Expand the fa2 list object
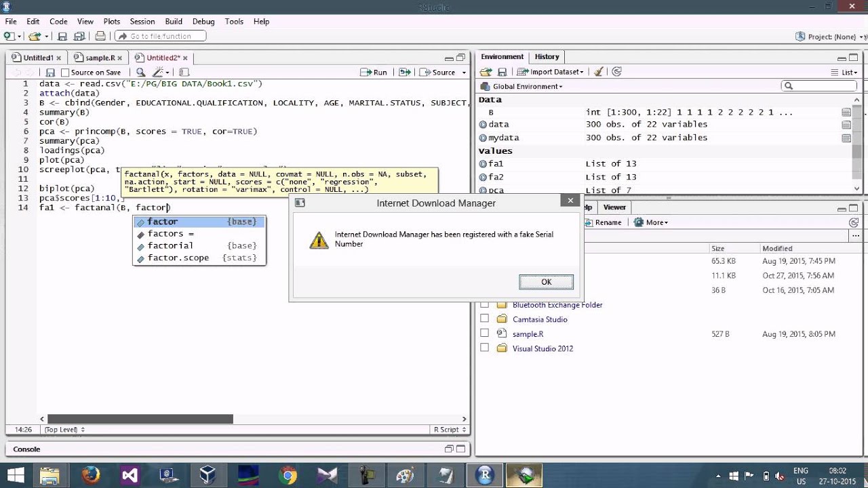This screenshot has width=868, height=488. click(x=483, y=177)
